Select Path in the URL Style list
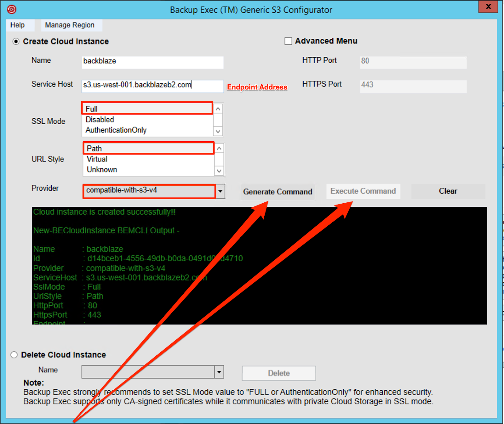 (149, 148)
